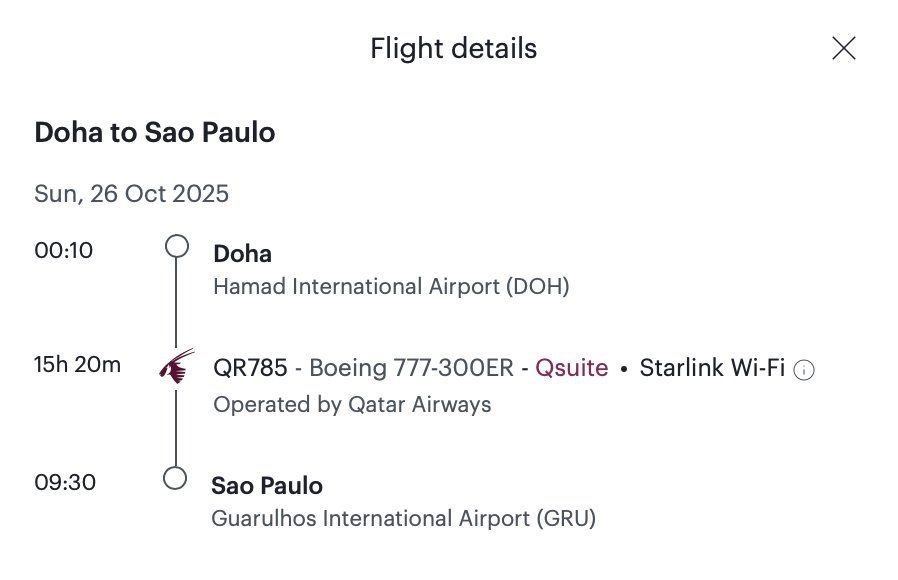Click the date Sun, 26 Oct 2025
898x580 pixels.
pos(131,194)
